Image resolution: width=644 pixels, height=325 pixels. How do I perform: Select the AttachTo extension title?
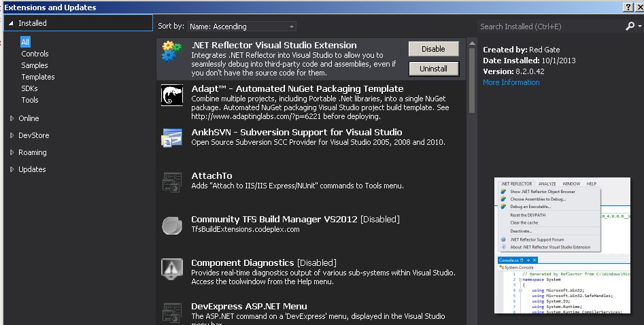(x=211, y=176)
